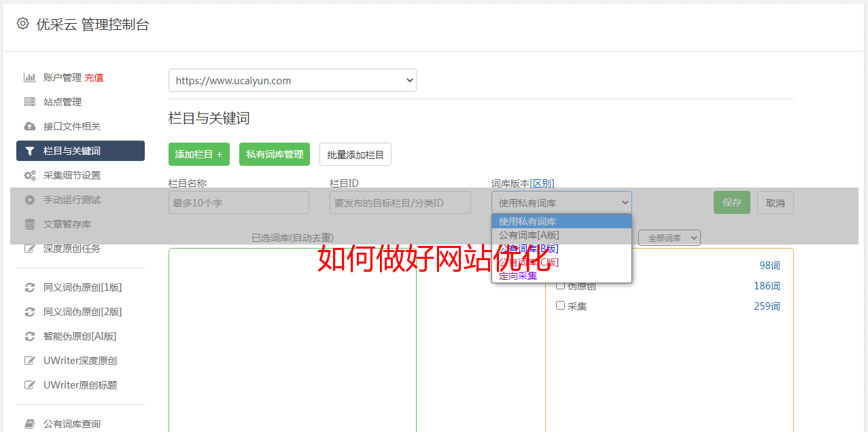Open the site URL dropdown https://www.ucaiyun.com
This screenshot has height=432, width=868.
click(x=292, y=80)
